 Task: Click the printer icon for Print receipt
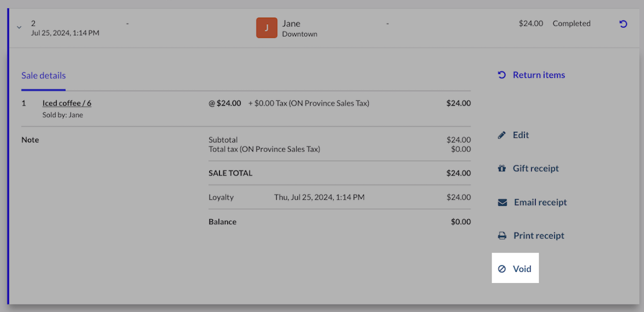(502, 236)
